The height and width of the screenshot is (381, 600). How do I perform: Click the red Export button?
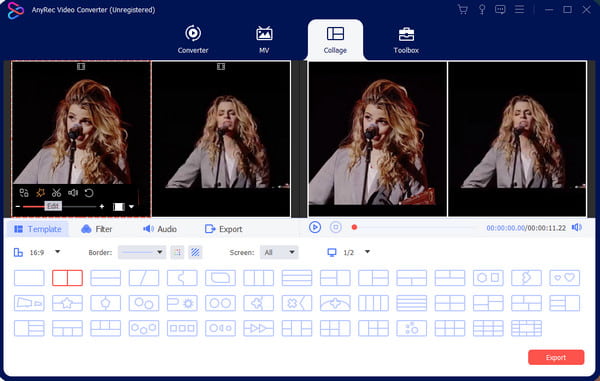[x=556, y=357]
